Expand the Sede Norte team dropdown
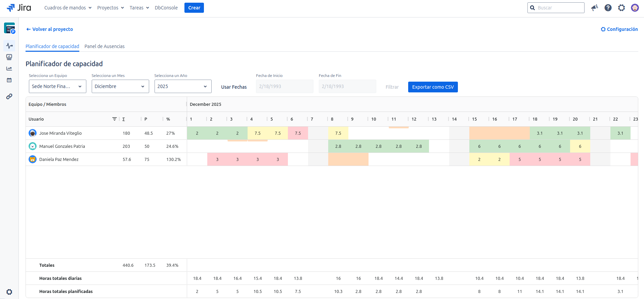 click(x=57, y=86)
